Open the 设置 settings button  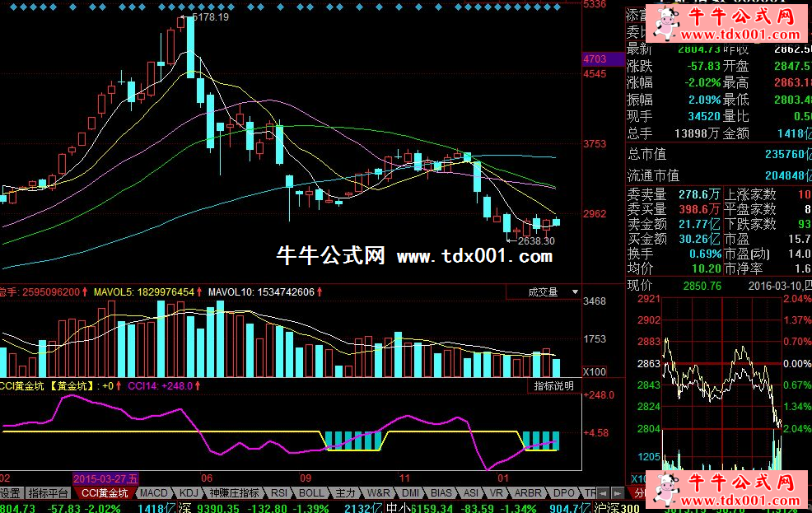pyautogui.click(x=10, y=493)
